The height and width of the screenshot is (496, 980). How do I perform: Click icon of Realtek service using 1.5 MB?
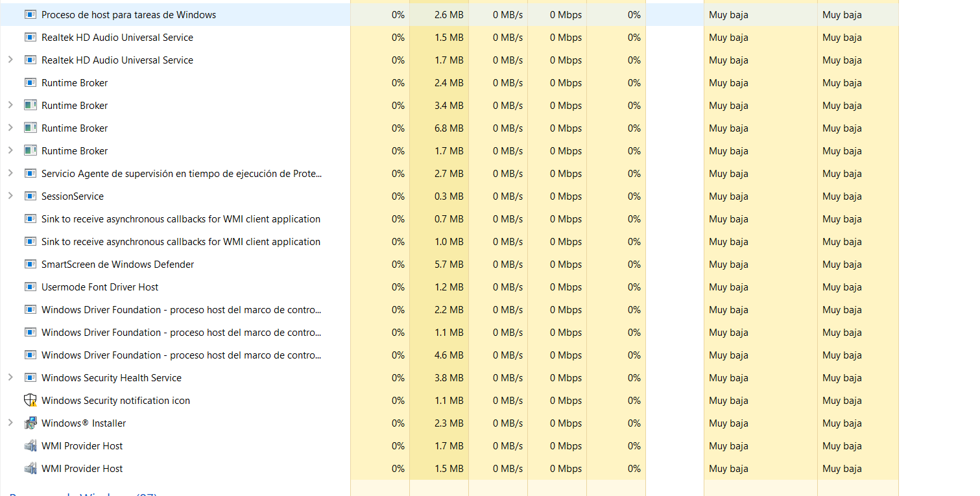(x=30, y=37)
